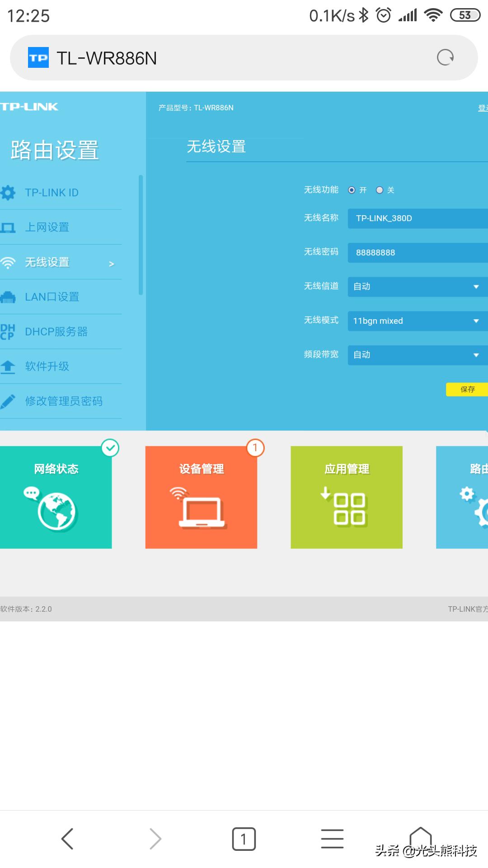Click the Wi-Fi icon beside 无线设置

(8, 262)
